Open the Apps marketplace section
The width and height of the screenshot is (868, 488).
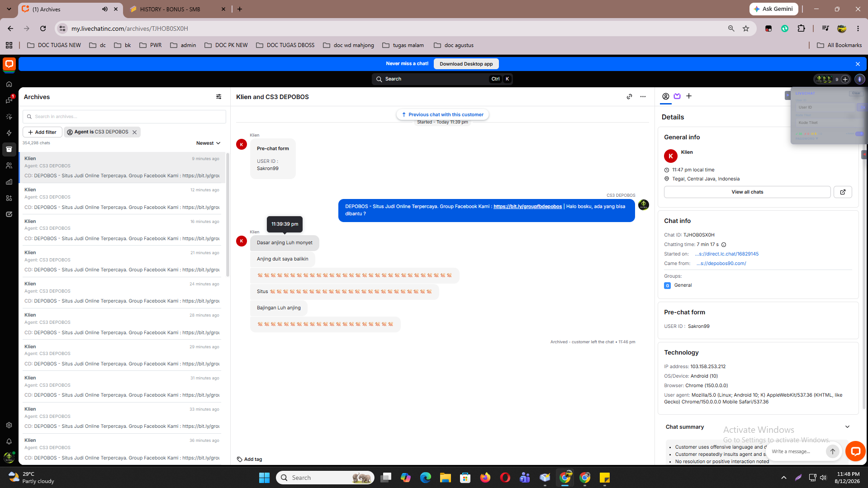9,198
